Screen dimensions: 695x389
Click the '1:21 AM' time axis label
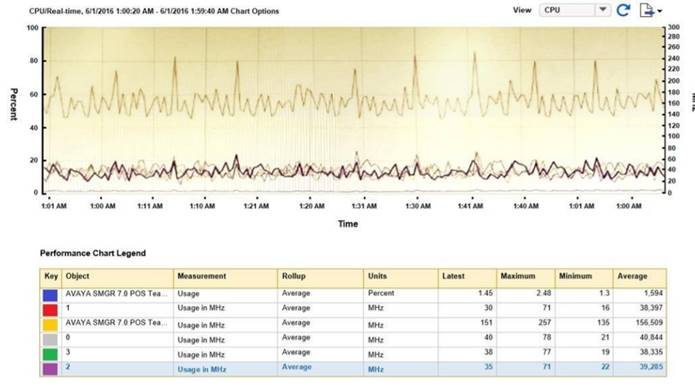pos(256,206)
